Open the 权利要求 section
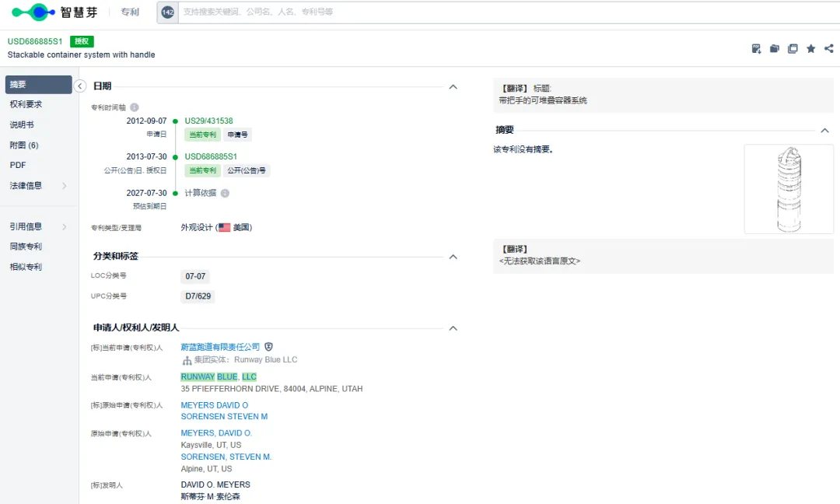The width and height of the screenshot is (840, 504). pyautogui.click(x=26, y=104)
